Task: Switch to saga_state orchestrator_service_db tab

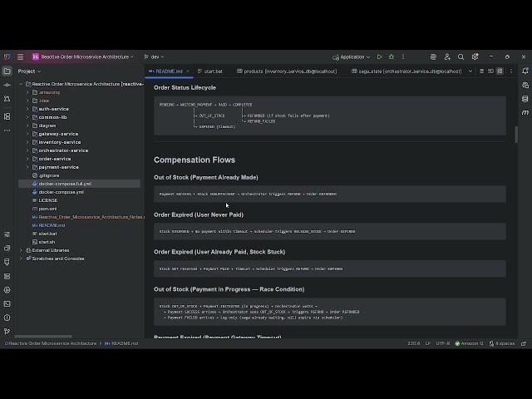Action: (406, 71)
